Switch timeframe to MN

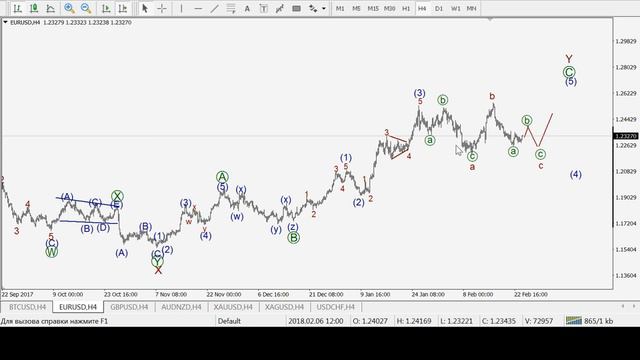471,8
